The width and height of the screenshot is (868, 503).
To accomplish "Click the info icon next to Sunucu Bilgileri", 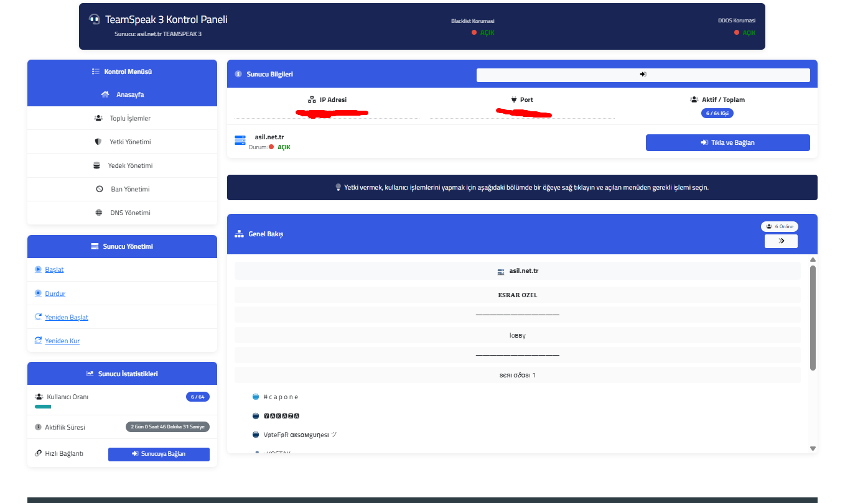I will [x=238, y=74].
